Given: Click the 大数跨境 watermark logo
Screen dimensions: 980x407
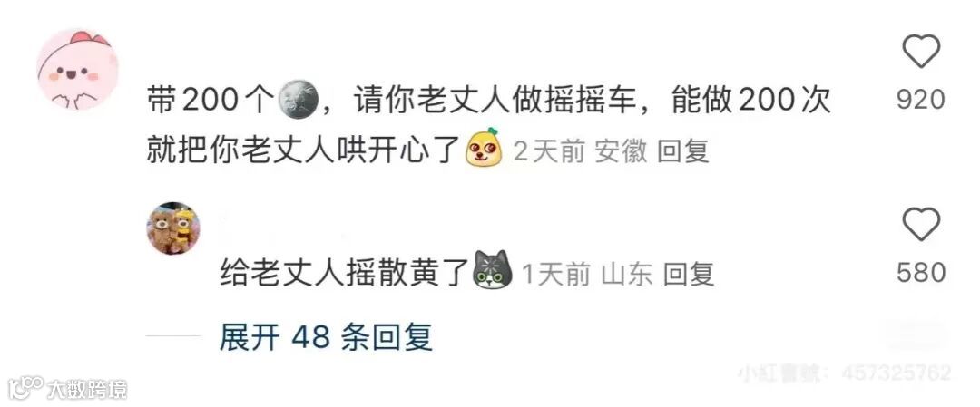Looking at the screenshot, I should click(x=67, y=388).
